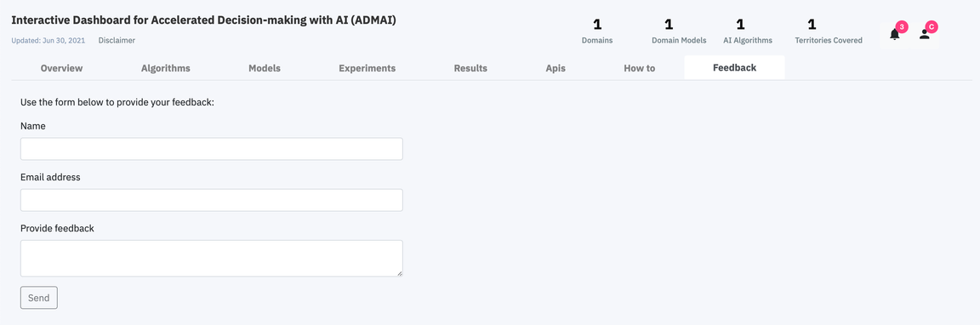
Task: Click the Disclaimer link
Action: 117,40
